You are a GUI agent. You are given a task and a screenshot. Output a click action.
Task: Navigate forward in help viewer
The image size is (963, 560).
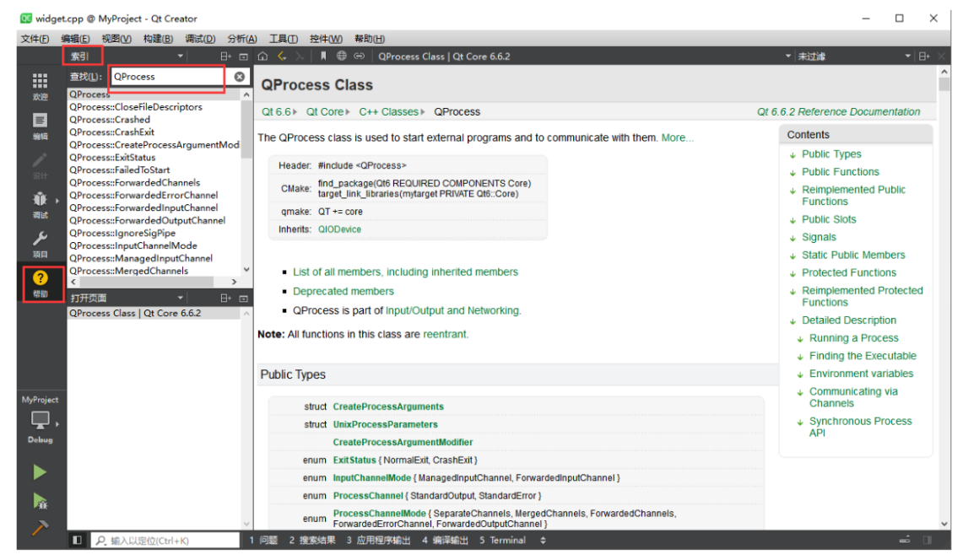click(300, 57)
